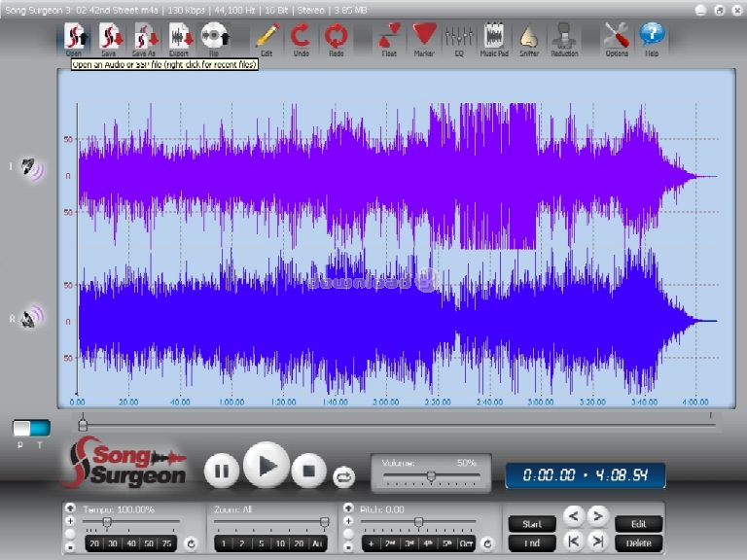Click the Save As toolbar icon
The image size is (747, 560).
click(144, 37)
